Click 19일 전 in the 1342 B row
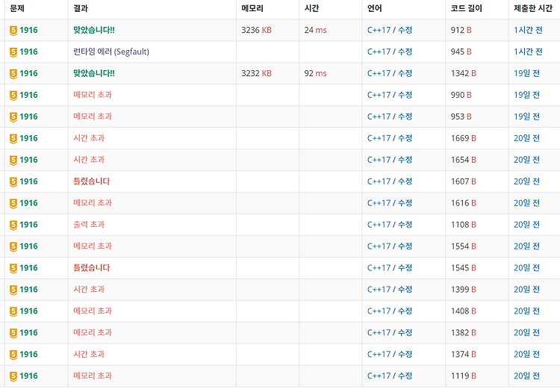The width and height of the screenshot is (560, 392). pyautogui.click(x=526, y=73)
